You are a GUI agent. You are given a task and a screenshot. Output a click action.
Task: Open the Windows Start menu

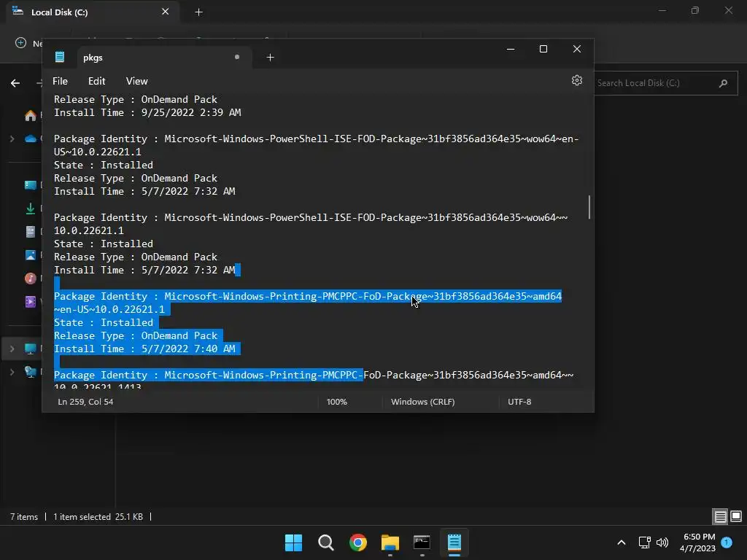[x=293, y=542]
